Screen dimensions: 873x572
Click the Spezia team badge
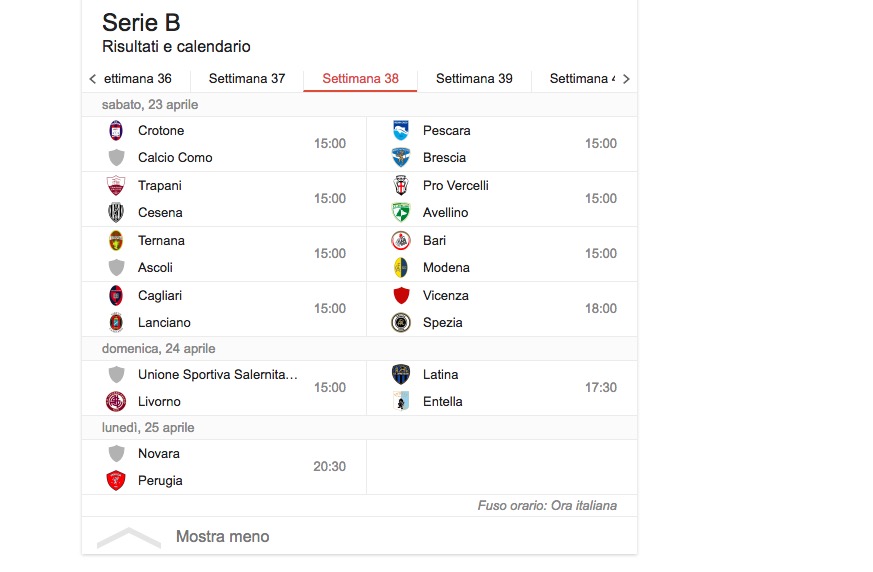pos(401,322)
